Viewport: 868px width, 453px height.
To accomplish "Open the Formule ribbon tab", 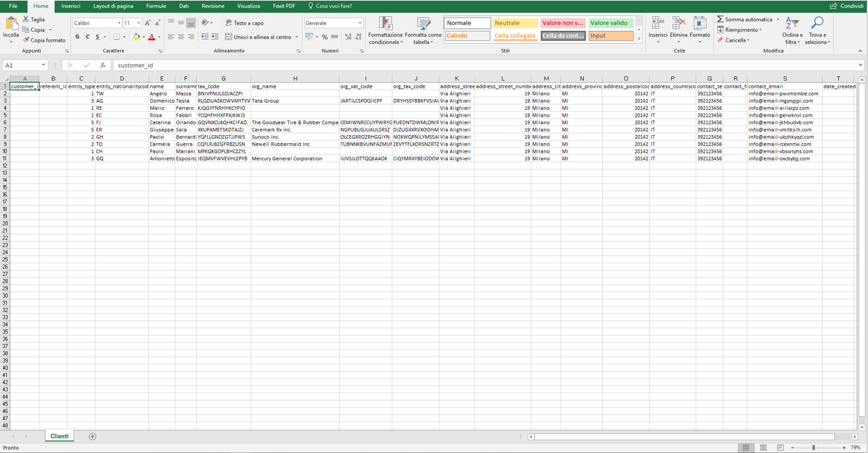I will (156, 6).
